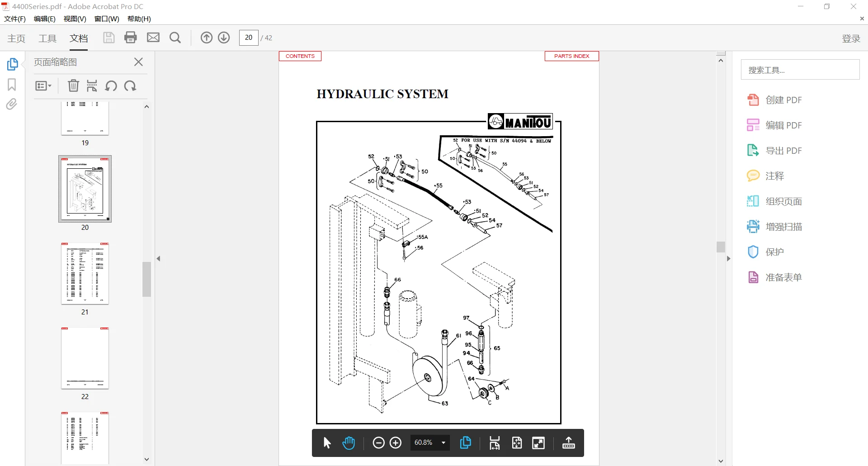This screenshot has width=868, height=466.
Task: Enable scrolling mode icon in floating bar
Action: (x=495, y=443)
